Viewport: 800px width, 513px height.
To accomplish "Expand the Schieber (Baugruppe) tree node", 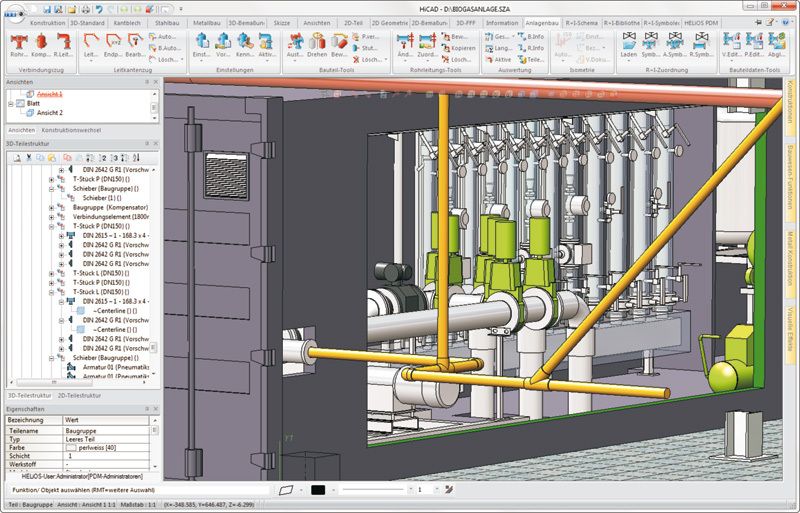I will tap(51, 188).
